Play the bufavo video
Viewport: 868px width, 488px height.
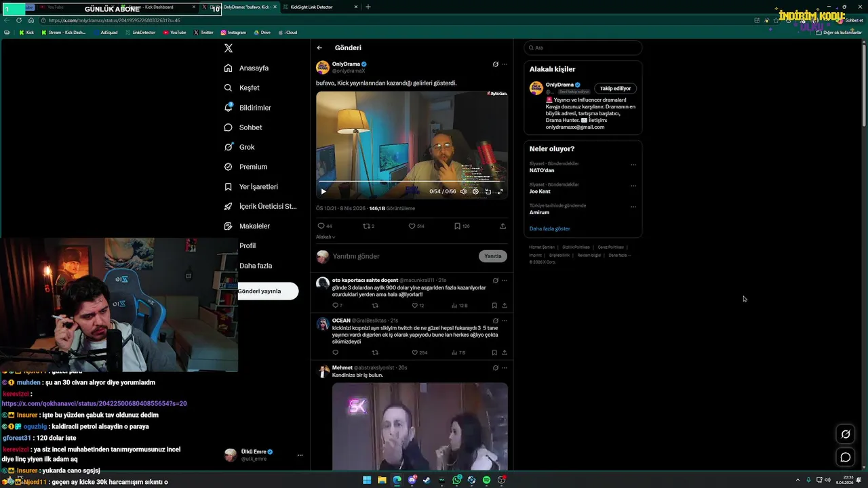(323, 191)
